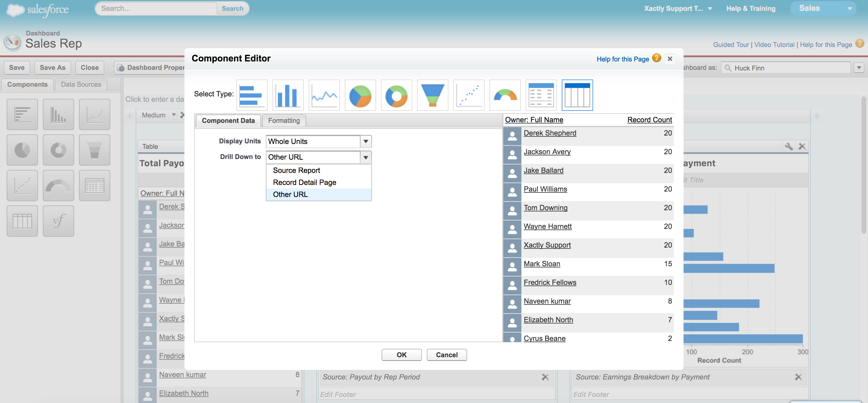
Task: Click the Save dashboard button
Action: click(x=17, y=68)
